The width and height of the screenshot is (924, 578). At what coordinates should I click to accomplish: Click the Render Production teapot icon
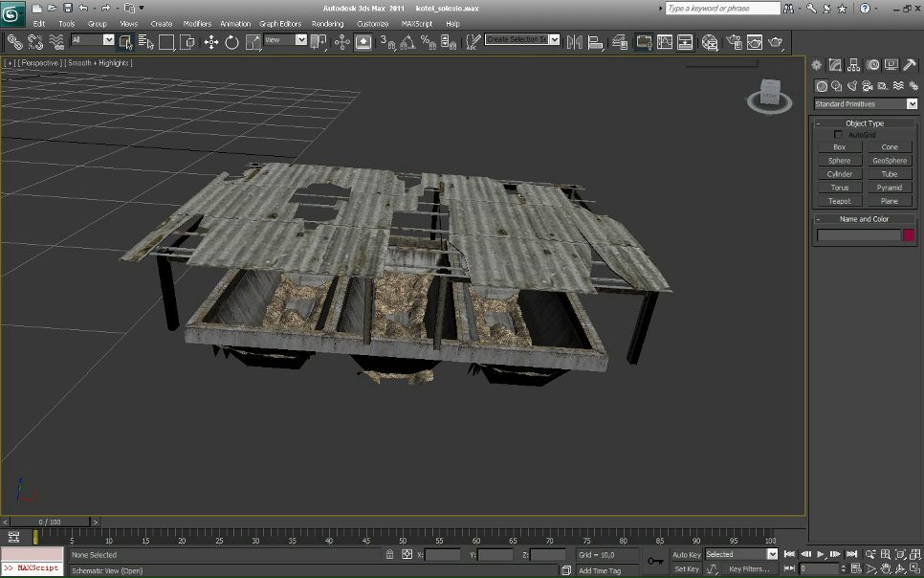(775, 42)
